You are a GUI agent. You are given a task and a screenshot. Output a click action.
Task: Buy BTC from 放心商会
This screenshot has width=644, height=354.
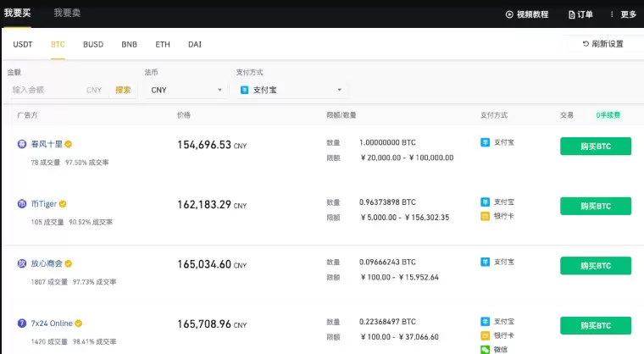tap(596, 266)
